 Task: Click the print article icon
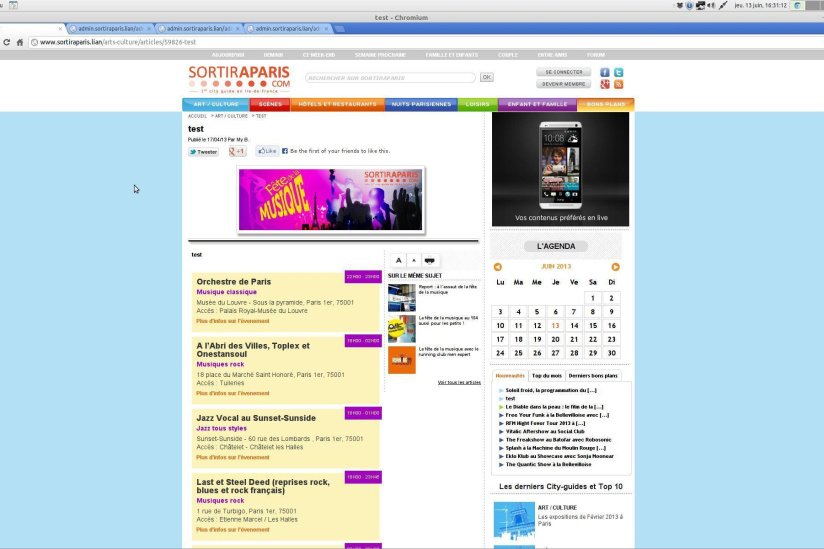[x=431, y=260]
